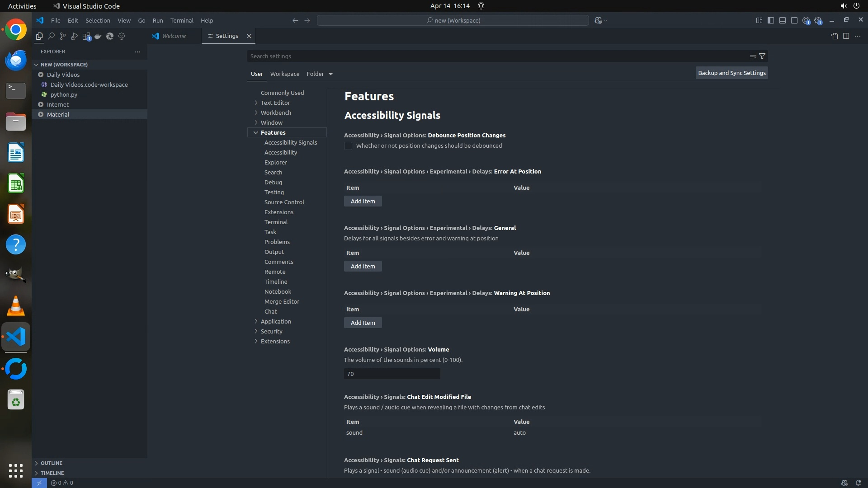The height and width of the screenshot is (488, 868).
Task: Toggle bottom panel layout icon
Action: click(783, 20)
